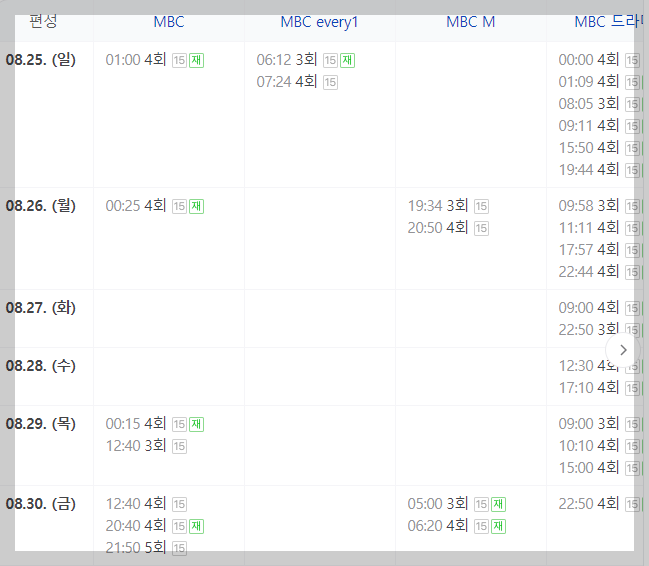The image size is (649, 566).
Task: Click 드라마 08:05 3회 entry
Action: click(589, 104)
